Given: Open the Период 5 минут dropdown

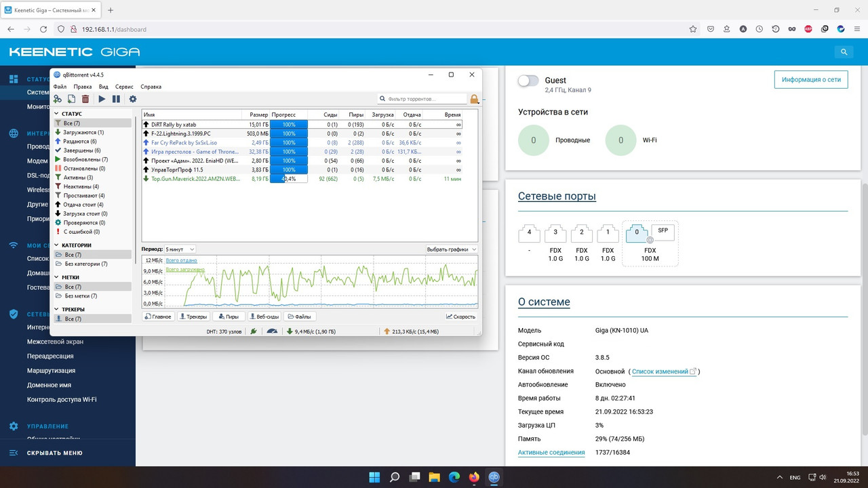Looking at the screenshot, I should (180, 249).
